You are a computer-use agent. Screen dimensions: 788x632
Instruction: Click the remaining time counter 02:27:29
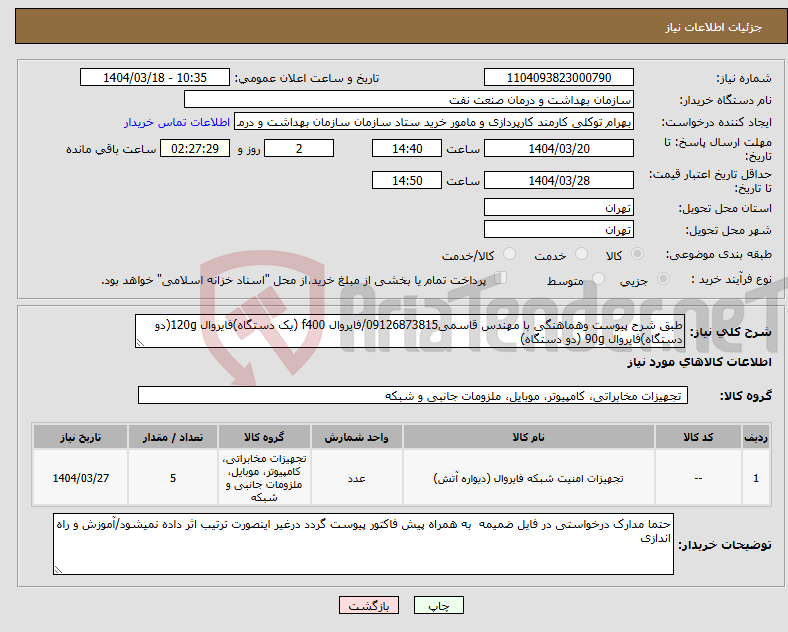point(195,149)
